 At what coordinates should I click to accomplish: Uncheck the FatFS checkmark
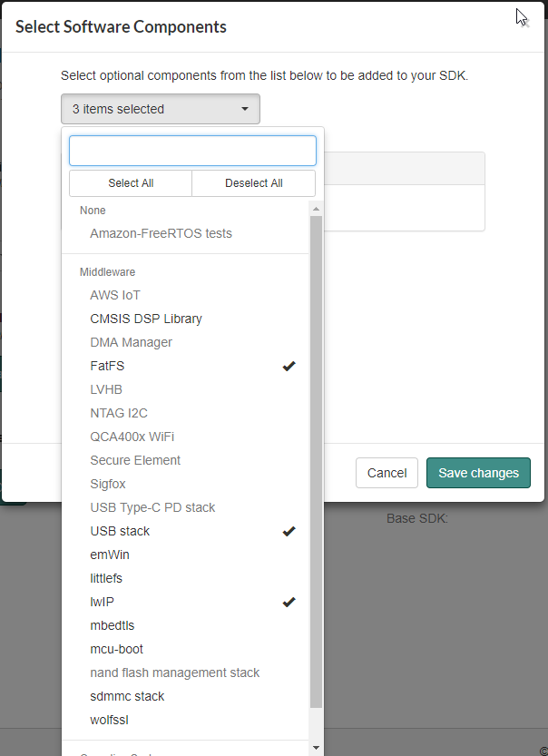tap(289, 367)
